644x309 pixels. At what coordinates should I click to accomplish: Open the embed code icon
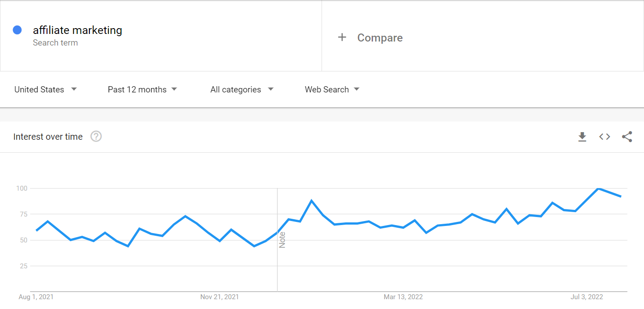point(605,137)
